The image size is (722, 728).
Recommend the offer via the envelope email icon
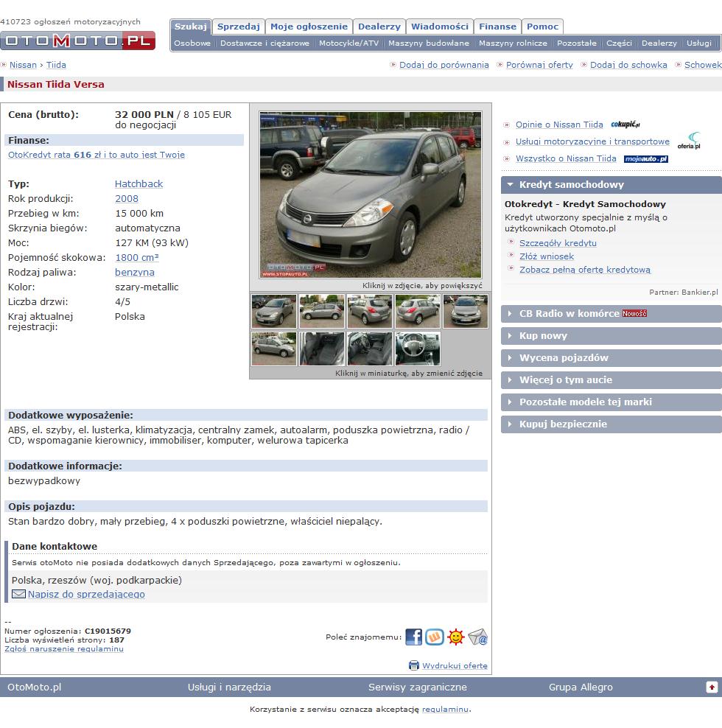pyautogui.click(x=478, y=637)
